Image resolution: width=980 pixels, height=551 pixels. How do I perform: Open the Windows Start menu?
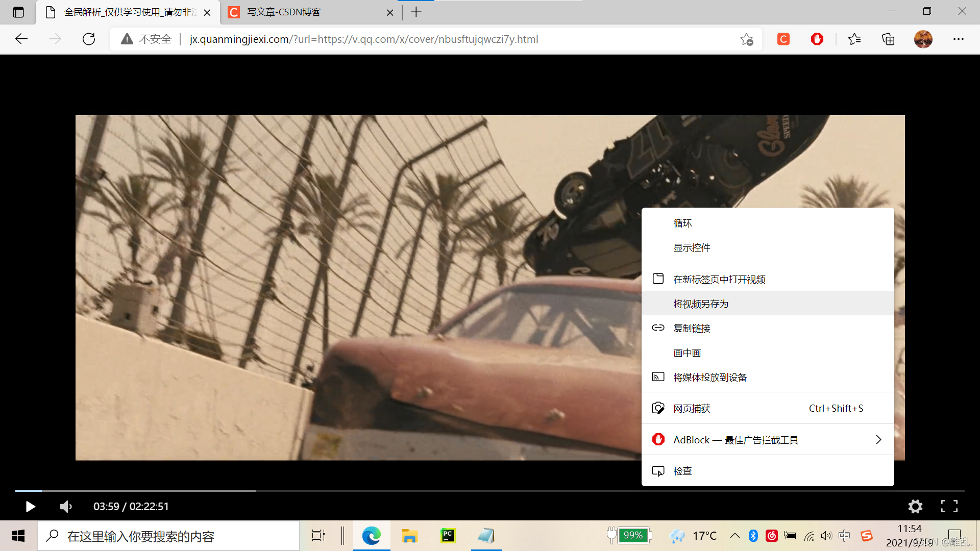pyautogui.click(x=18, y=536)
